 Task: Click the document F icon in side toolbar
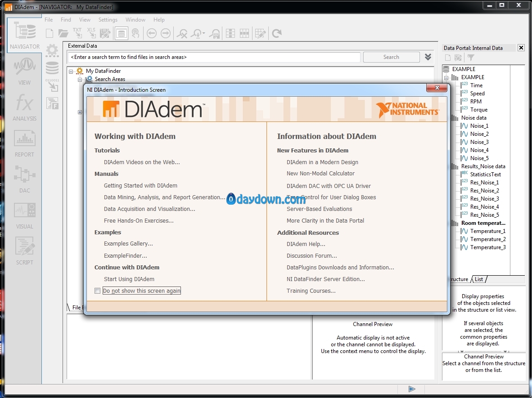52,103
